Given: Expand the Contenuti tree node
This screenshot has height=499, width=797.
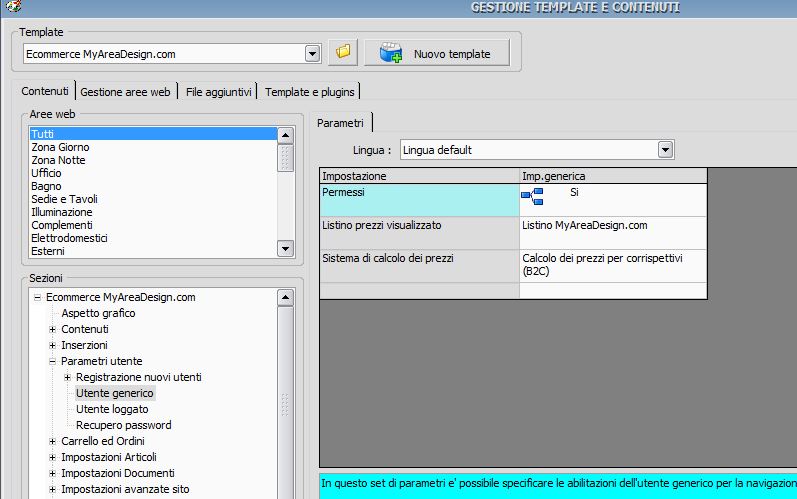Looking at the screenshot, I should (x=52, y=329).
